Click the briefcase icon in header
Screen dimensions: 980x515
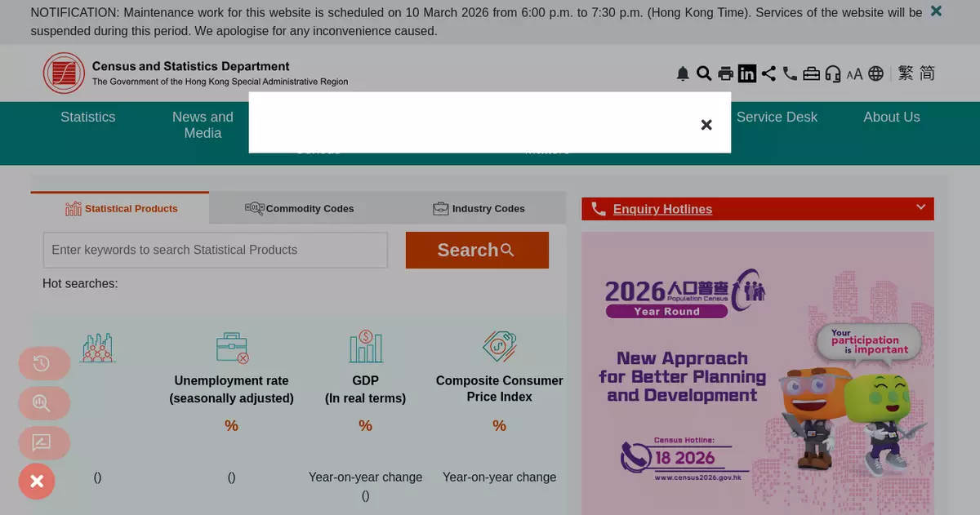811,74
